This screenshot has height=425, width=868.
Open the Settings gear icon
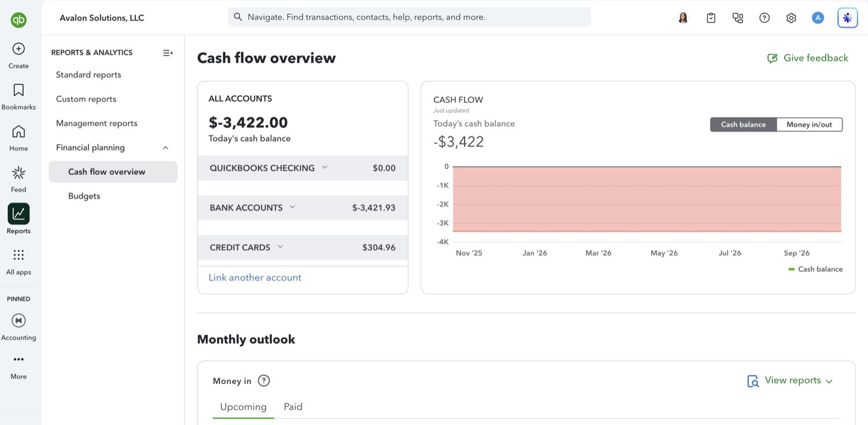pos(791,18)
